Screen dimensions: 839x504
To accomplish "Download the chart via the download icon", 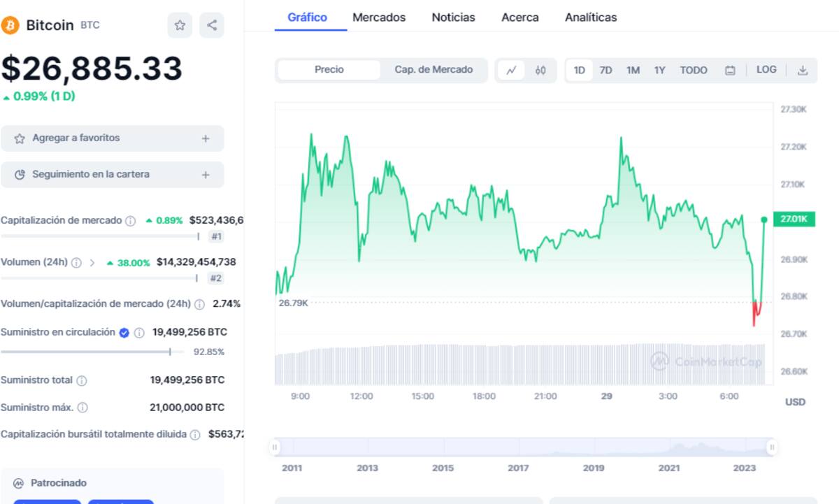I will tap(803, 70).
